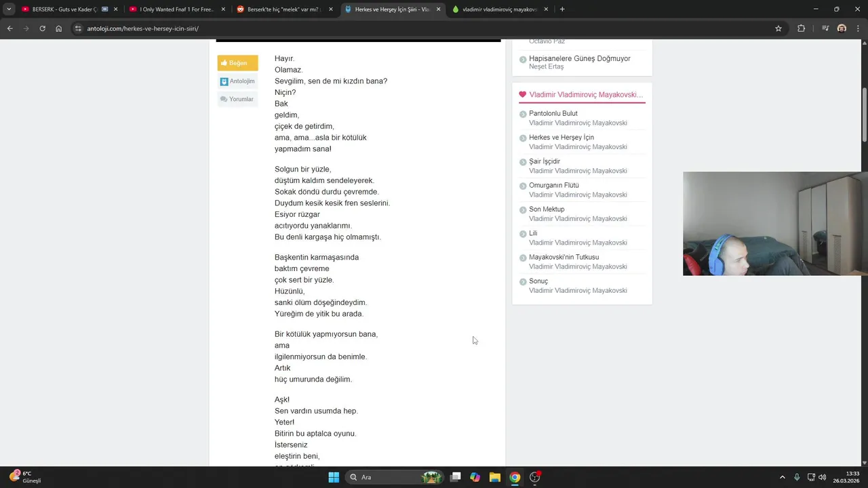Open a new browser tab
Screen dimensions: 868x488
[x=562, y=9]
